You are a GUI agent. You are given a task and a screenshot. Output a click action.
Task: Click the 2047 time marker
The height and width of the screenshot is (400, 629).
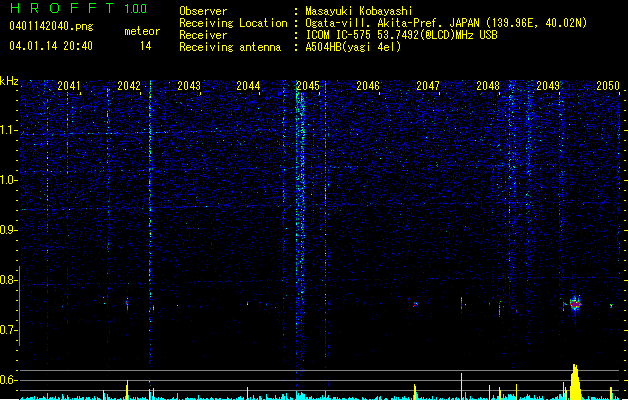(428, 86)
